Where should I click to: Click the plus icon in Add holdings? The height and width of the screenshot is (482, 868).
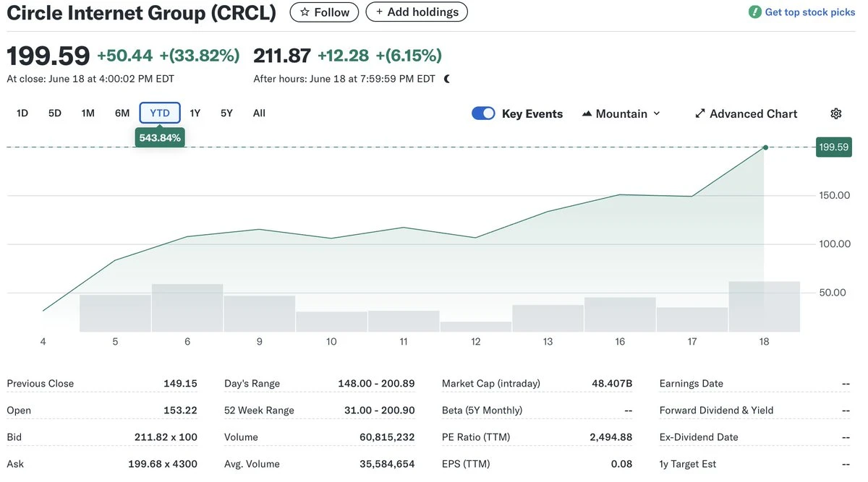378,12
